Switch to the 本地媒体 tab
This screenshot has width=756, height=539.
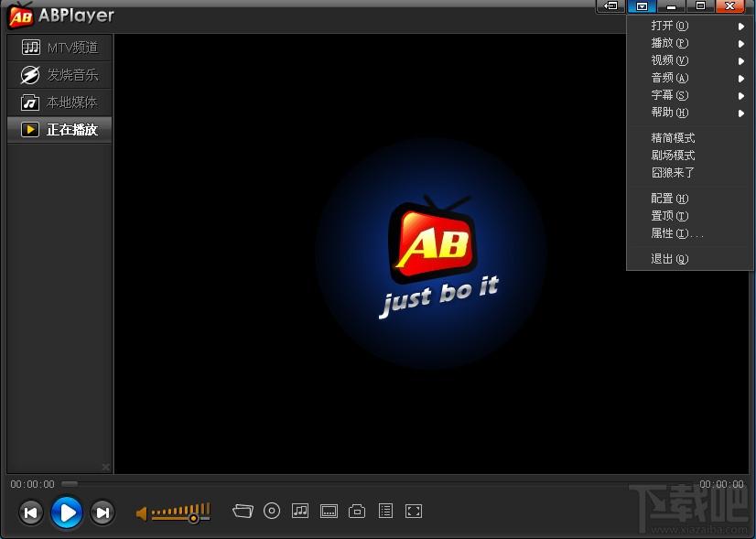(59, 102)
